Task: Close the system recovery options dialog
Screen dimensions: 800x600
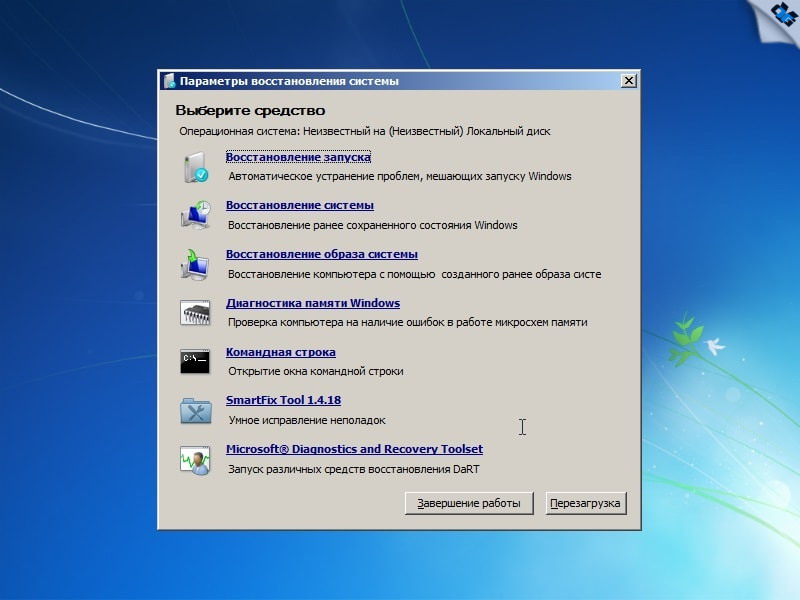Action: 628,81
